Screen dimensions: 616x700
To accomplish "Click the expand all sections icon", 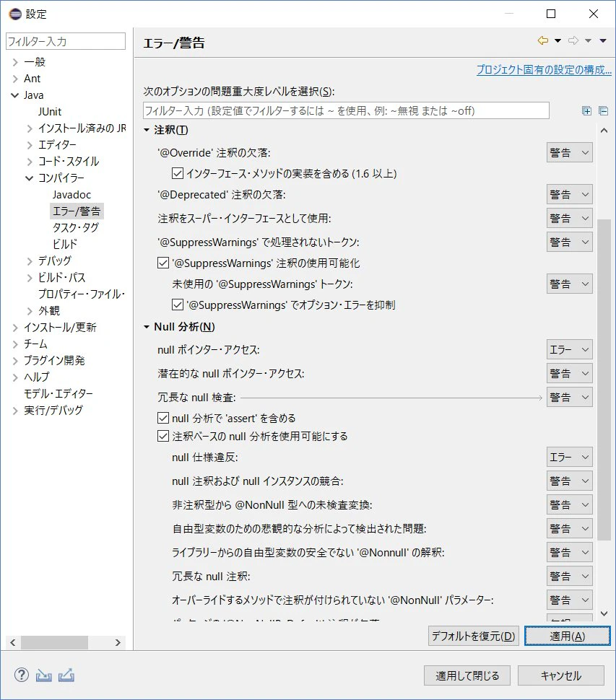I will [587, 110].
